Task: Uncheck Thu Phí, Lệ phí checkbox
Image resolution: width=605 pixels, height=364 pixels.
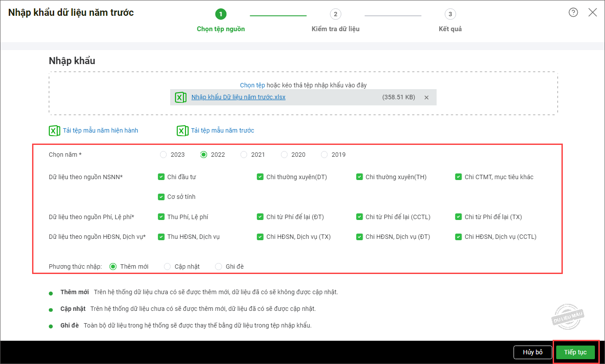Action: pyautogui.click(x=161, y=216)
